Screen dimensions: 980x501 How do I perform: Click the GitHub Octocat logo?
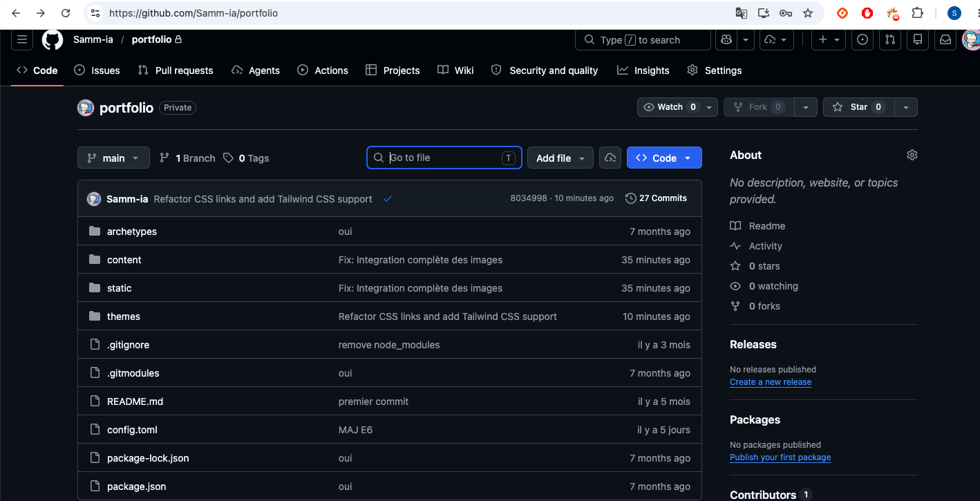click(53, 39)
